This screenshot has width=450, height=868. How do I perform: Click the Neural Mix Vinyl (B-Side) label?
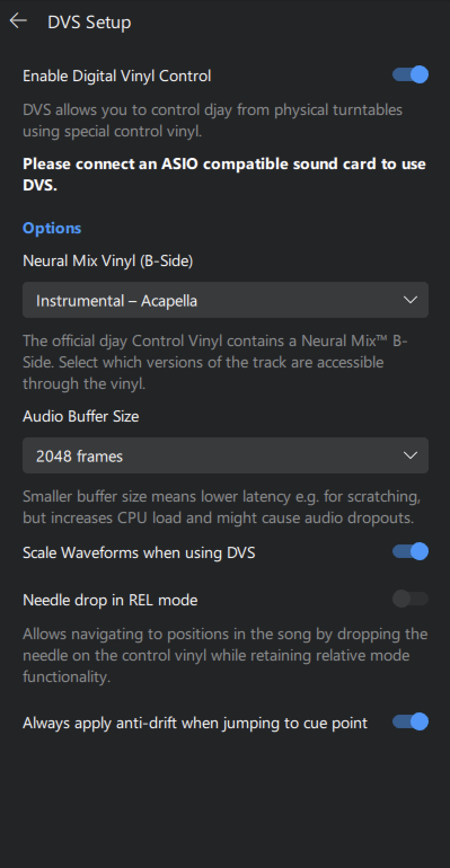coord(108,260)
